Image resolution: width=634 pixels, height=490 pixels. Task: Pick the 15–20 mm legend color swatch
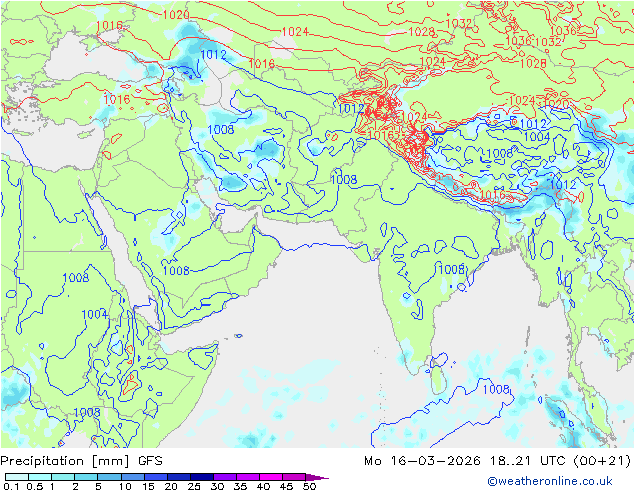click(155, 477)
